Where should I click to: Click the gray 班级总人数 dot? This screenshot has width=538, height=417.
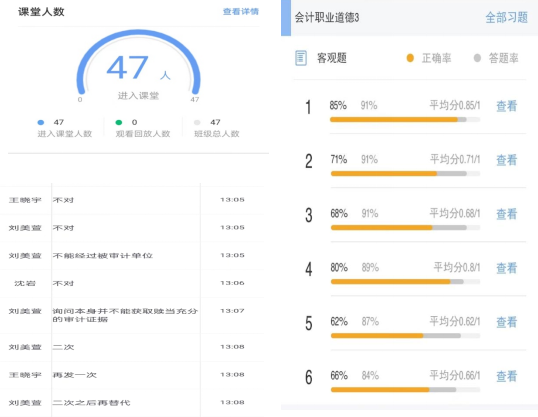coord(197,123)
